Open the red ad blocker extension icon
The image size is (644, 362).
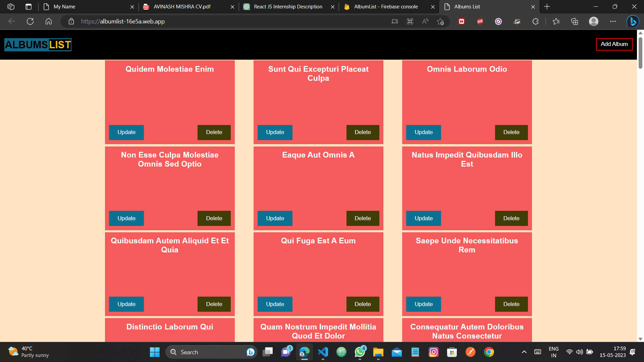(480, 21)
